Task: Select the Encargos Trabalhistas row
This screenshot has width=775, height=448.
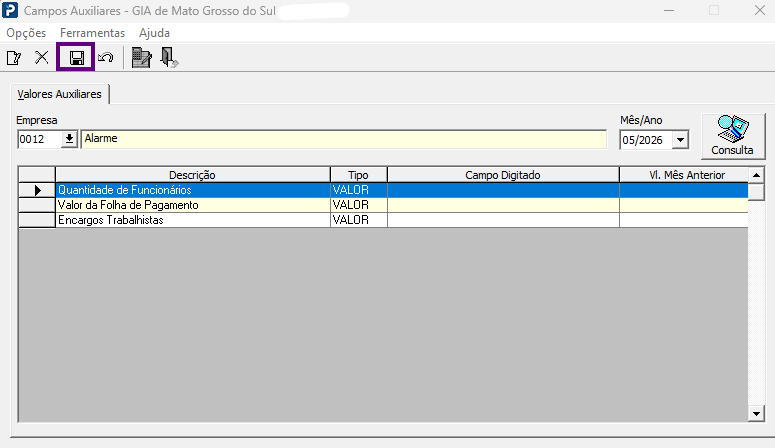Action: (383, 220)
